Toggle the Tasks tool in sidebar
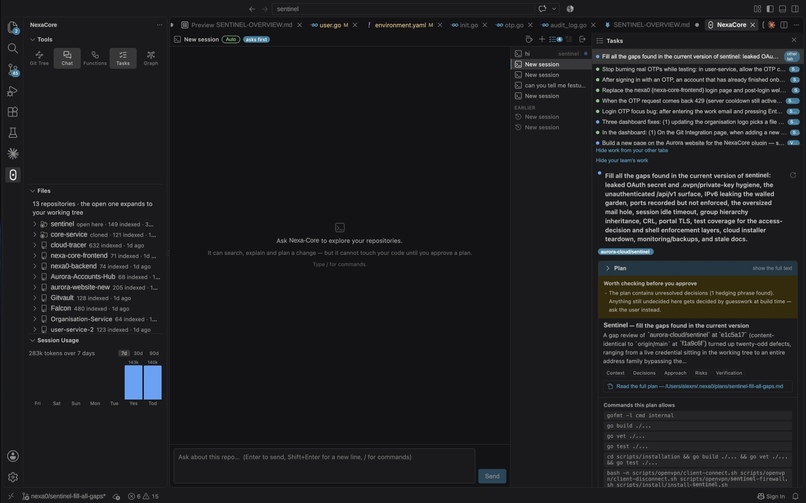 [123, 58]
